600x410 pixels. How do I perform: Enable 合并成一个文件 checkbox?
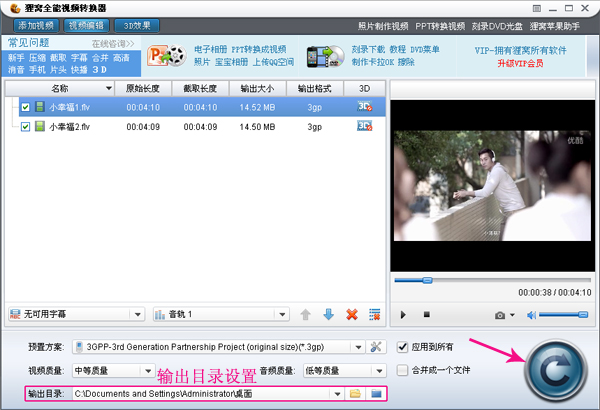[402, 370]
